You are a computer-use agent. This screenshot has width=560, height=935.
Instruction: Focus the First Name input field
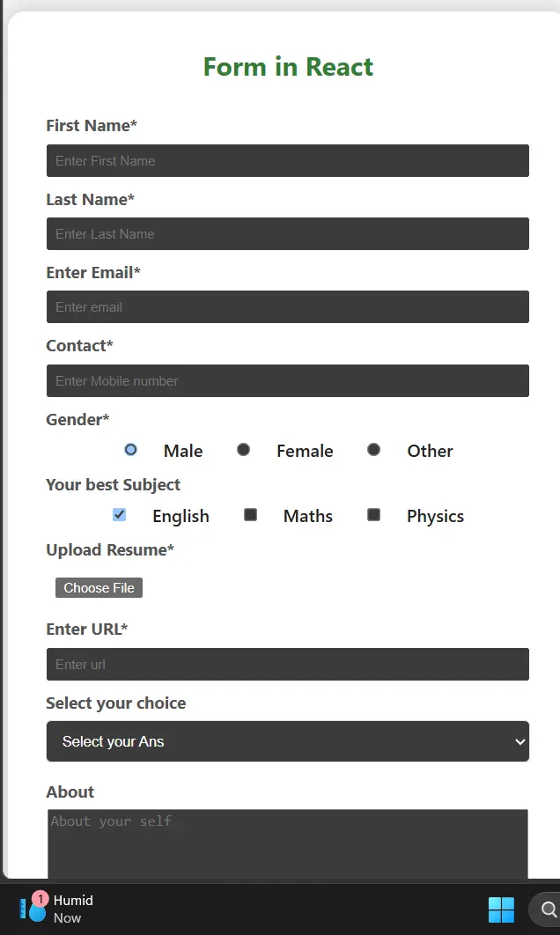click(287, 160)
